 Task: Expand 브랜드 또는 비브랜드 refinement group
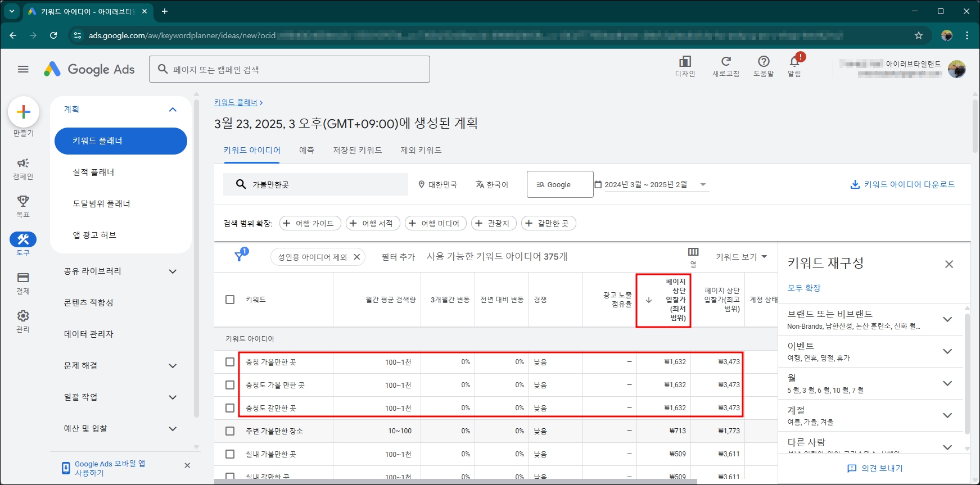pyautogui.click(x=947, y=319)
